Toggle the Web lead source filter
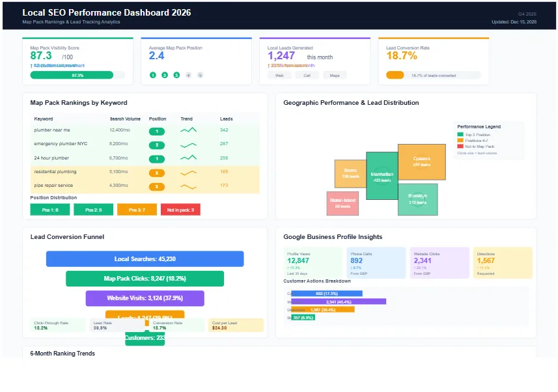Viewport: 558px width, 392px height. pos(279,75)
